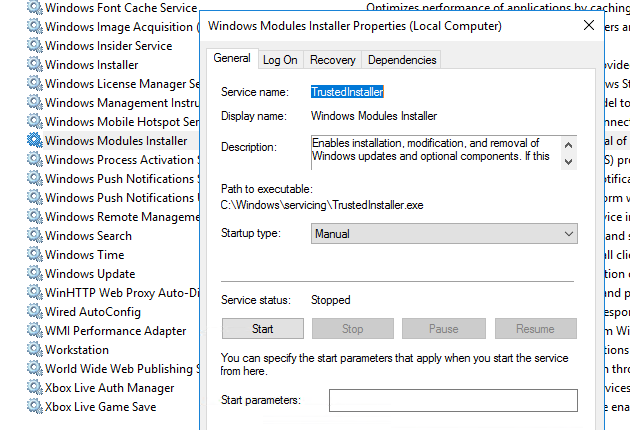The image size is (630, 430).
Task: Select WMI Performance Adapter in the list
Action: [116, 330]
